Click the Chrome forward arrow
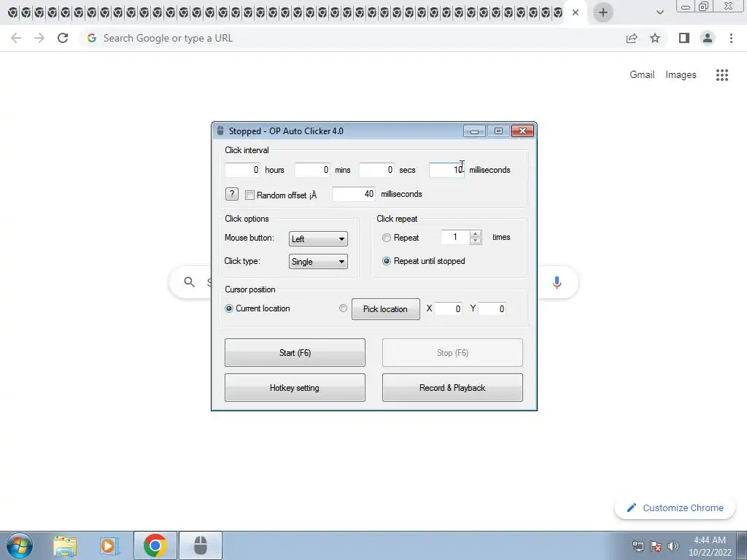 pyautogui.click(x=39, y=38)
